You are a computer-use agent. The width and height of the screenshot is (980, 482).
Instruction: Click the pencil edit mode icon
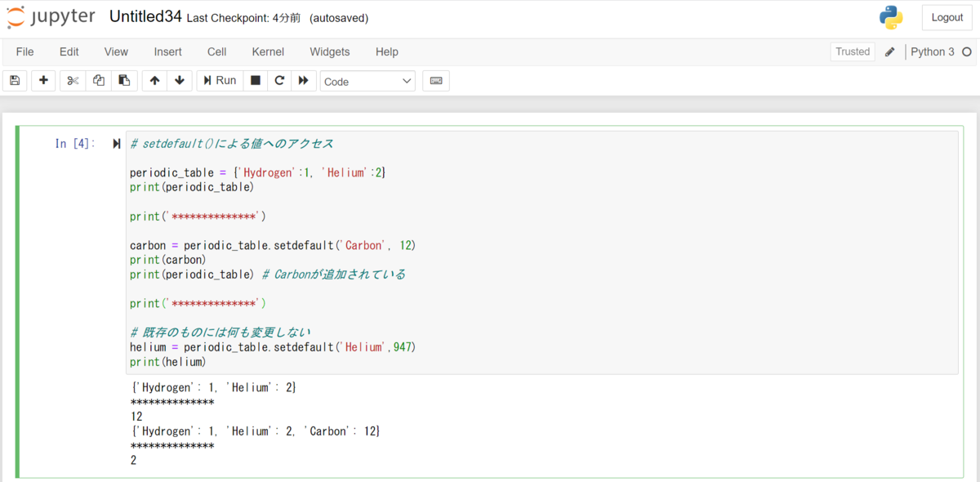point(890,52)
